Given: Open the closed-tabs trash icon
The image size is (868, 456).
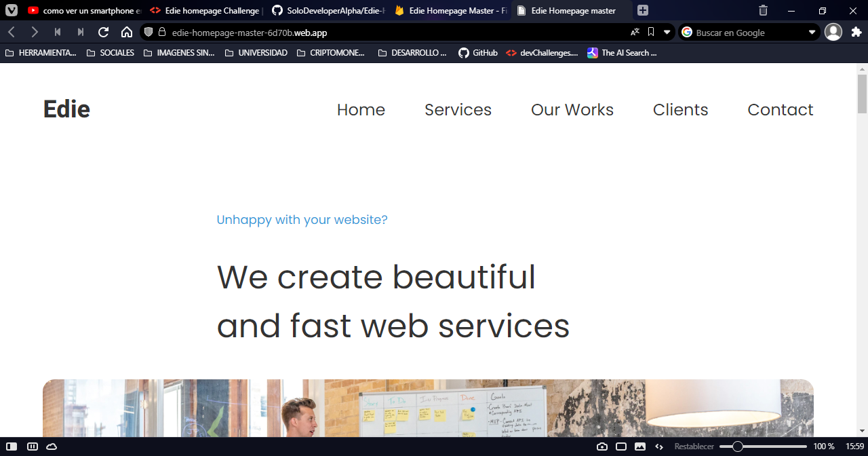Looking at the screenshot, I should 763,10.
